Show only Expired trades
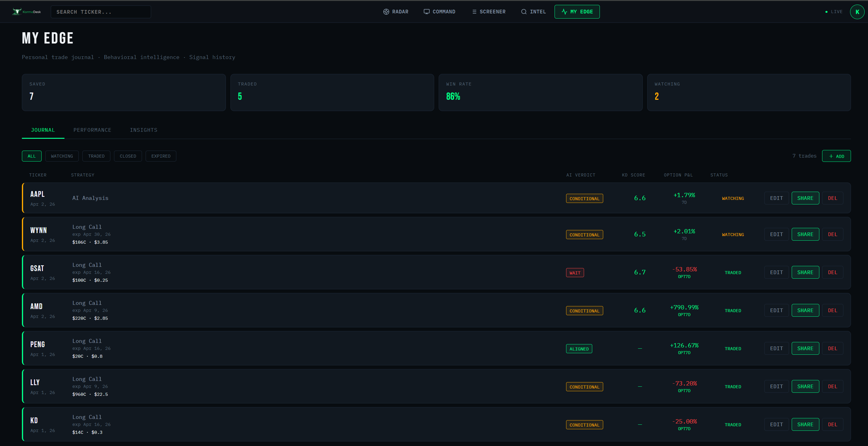Viewport: 868px width, 446px height. pyautogui.click(x=161, y=156)
